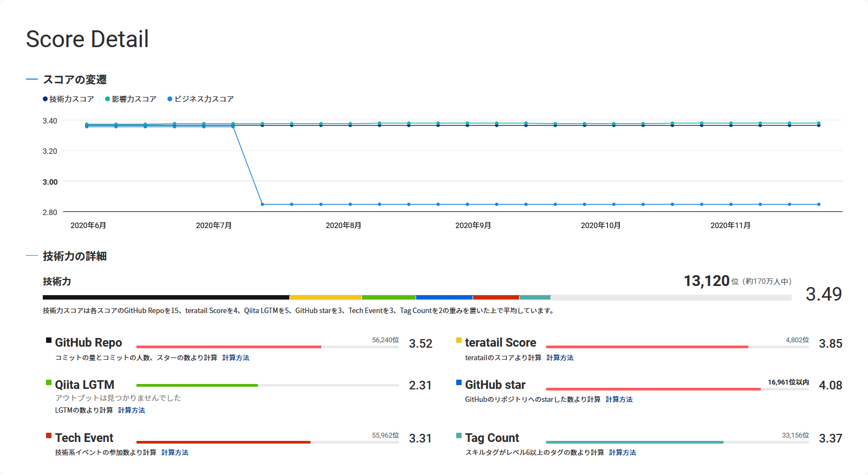
Task: Open 計算方法 link under GitHub star
Action: 619,400
